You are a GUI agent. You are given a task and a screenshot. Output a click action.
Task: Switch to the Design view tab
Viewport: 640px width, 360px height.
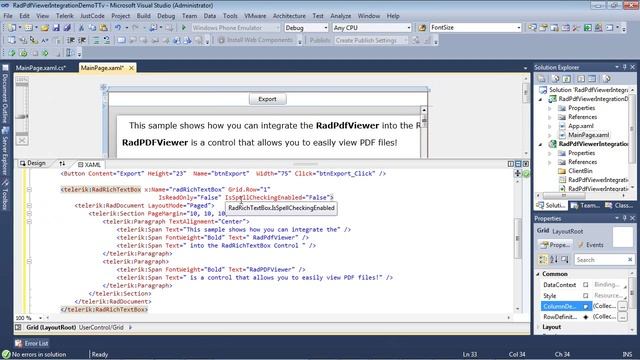click(x=33, y=163)
